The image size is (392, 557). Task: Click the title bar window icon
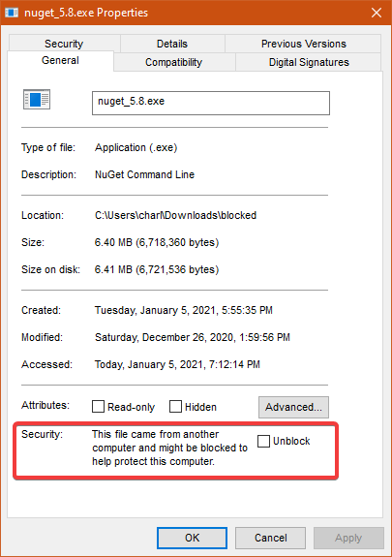click(x=12, y=13)
